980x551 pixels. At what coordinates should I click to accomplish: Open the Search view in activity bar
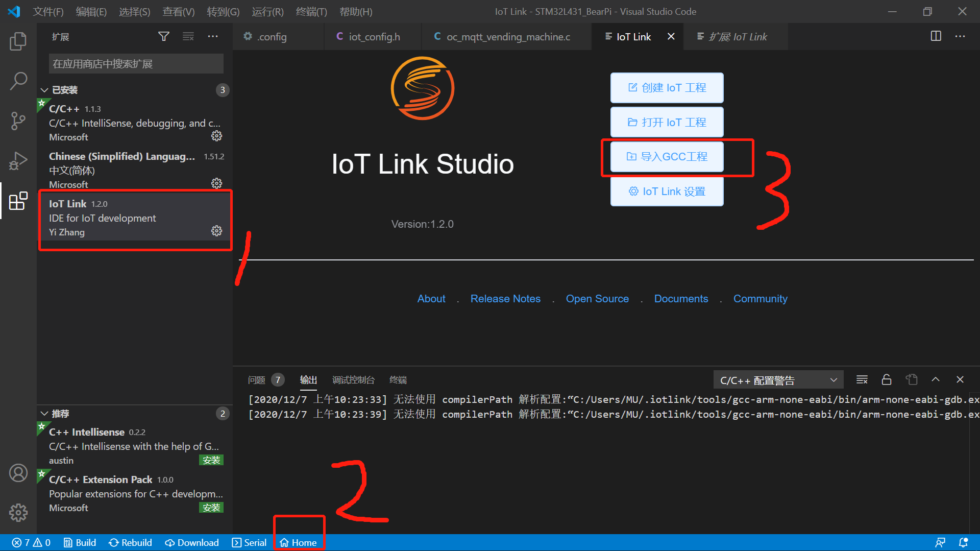(x=18, y=81)
